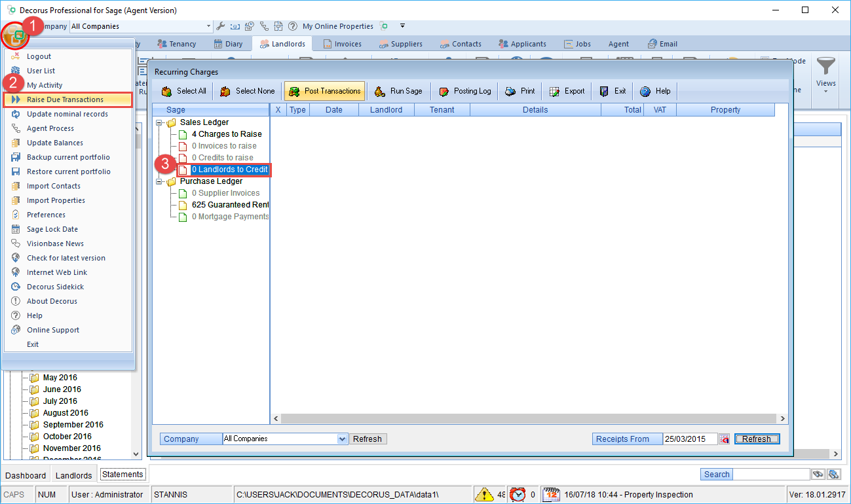Screen dimensions: 851x504
Task: Open Sage Lock Date menu entry
Action: pos(69,229)
